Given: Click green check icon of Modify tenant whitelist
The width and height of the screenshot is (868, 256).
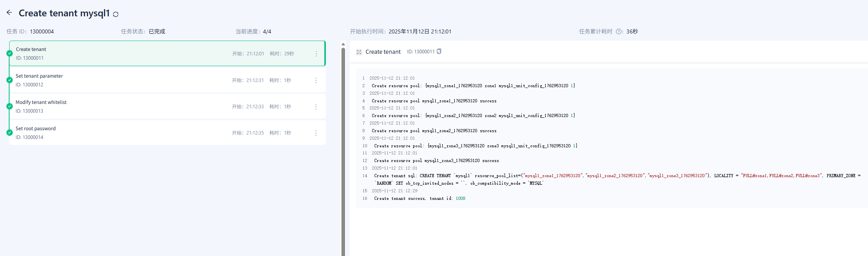Looking at the screenshot, I should click(x=10, y=106).
